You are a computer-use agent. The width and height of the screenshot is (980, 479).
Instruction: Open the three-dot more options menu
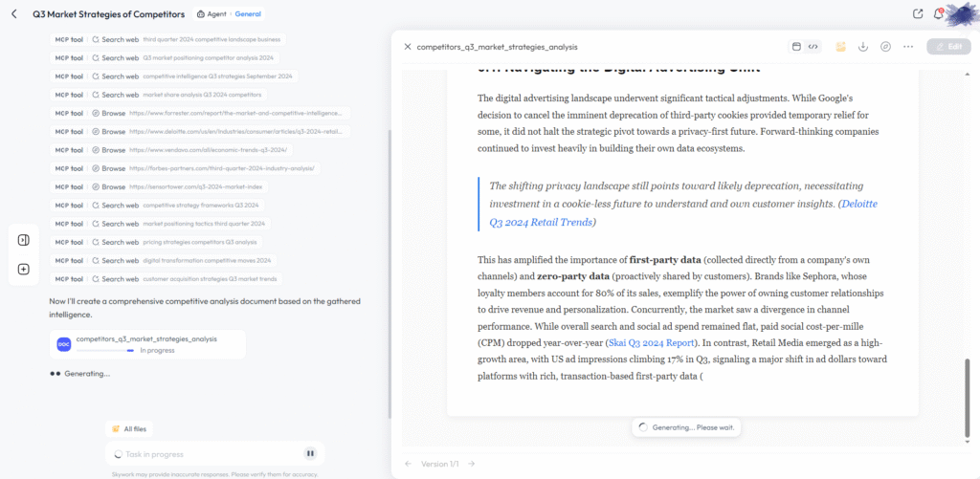click(908, 46)
